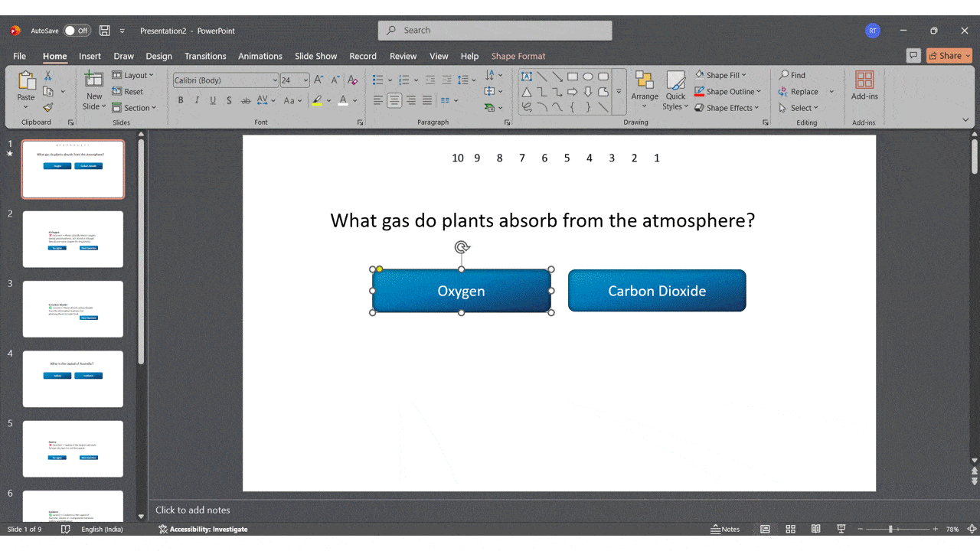Viewport: 980px width, 551px height.
Task: Expand the Shape Fill dropdown
Action: pyautogui.click(x=720, y=75)
